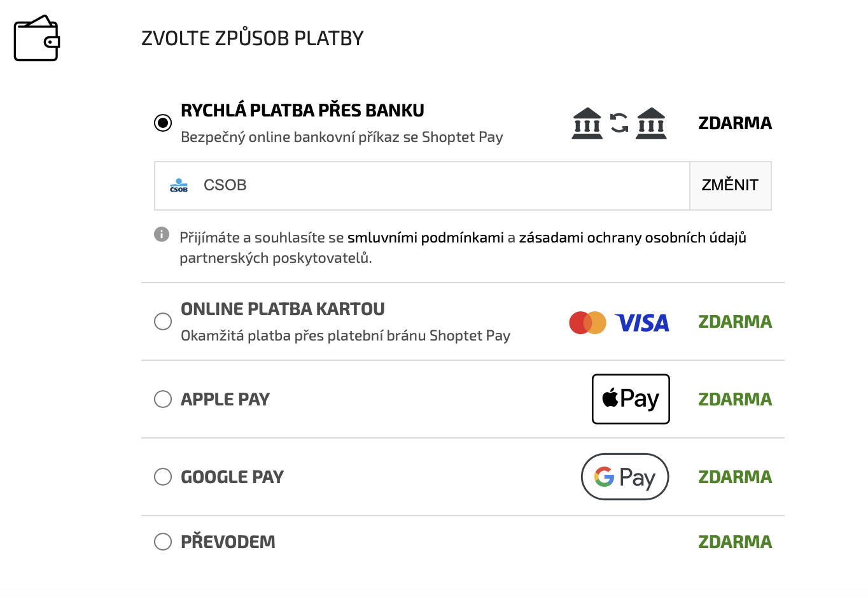Click the VISA logo

pos(641,323)
